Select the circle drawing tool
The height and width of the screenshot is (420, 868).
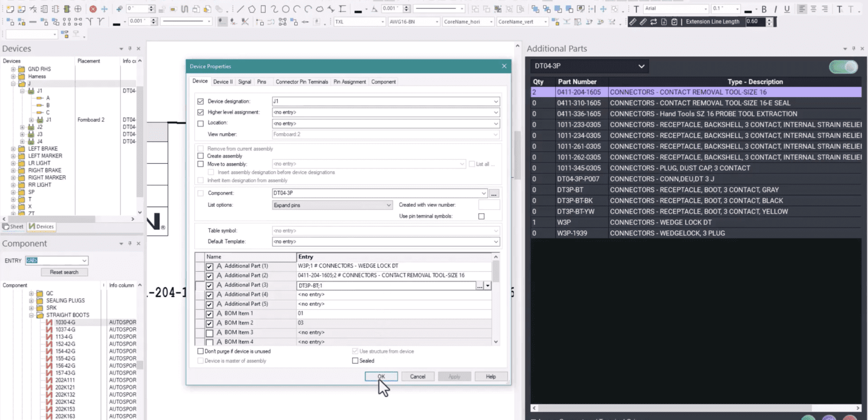(x=286, y=9)
